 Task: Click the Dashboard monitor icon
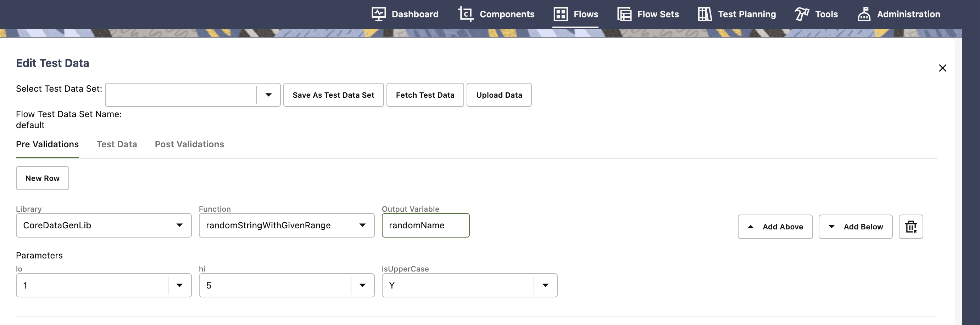click(x=379, y=14)
